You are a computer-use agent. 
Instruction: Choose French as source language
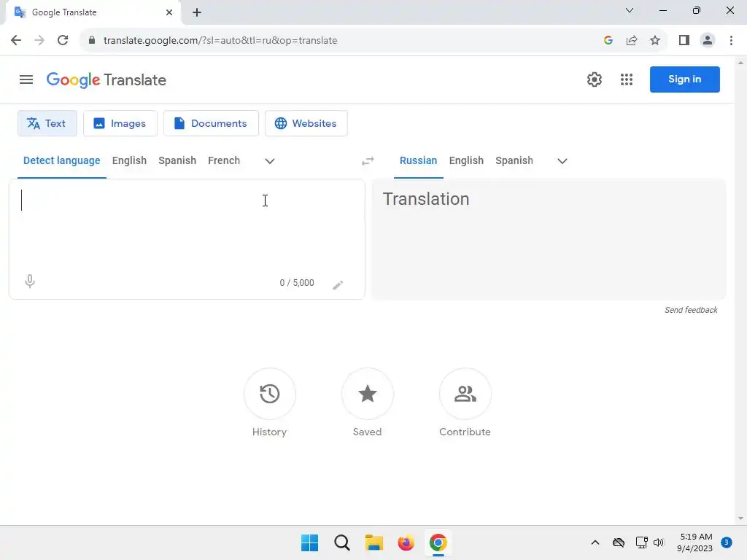[224, 160]
